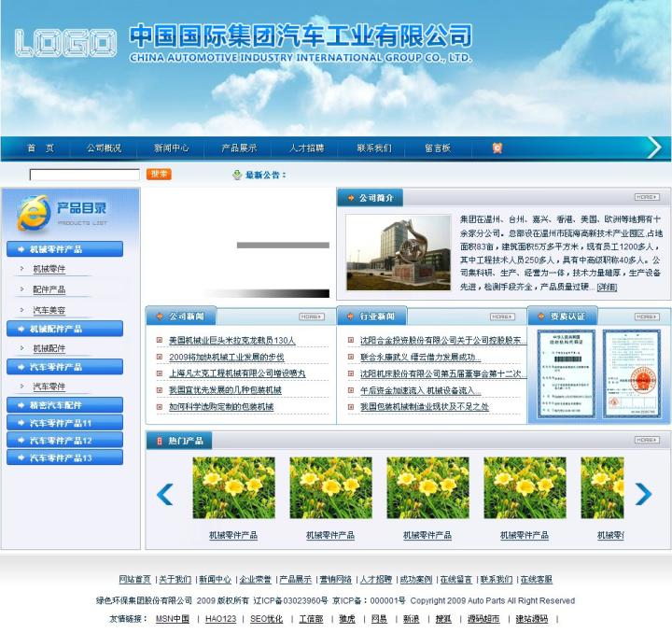
Task: Open the SEO优化 friendly link
Action: (267, 619)
